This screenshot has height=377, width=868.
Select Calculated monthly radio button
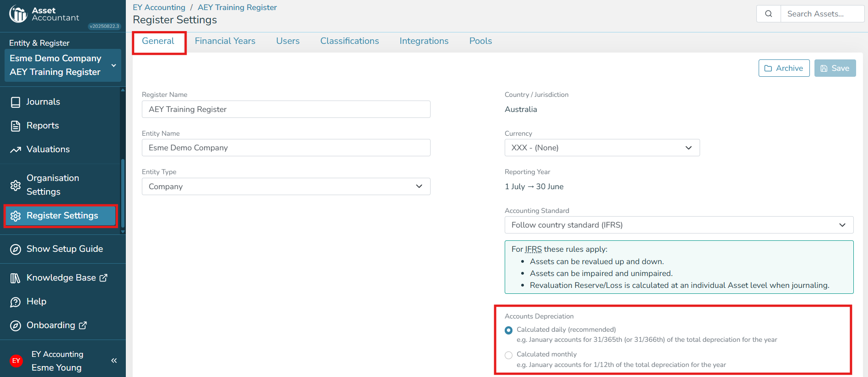pyautogui.click(x=508, y=355)
